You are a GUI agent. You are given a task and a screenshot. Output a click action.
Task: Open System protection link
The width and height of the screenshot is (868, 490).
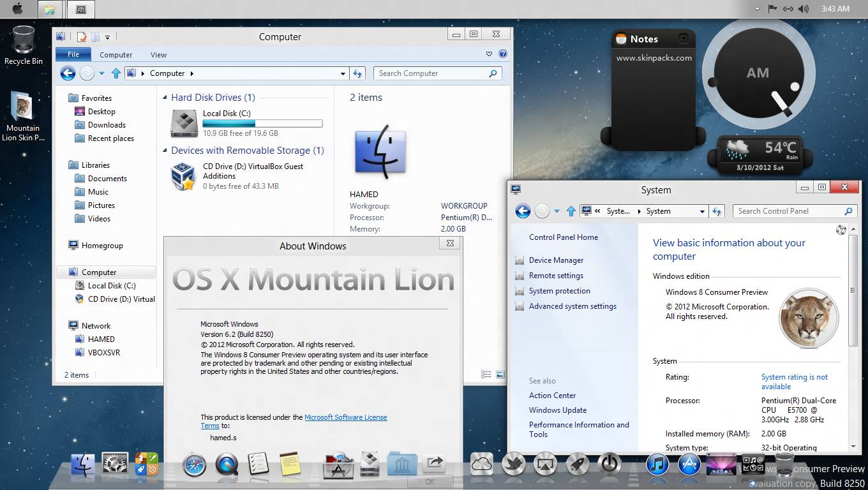pos(560,291)
